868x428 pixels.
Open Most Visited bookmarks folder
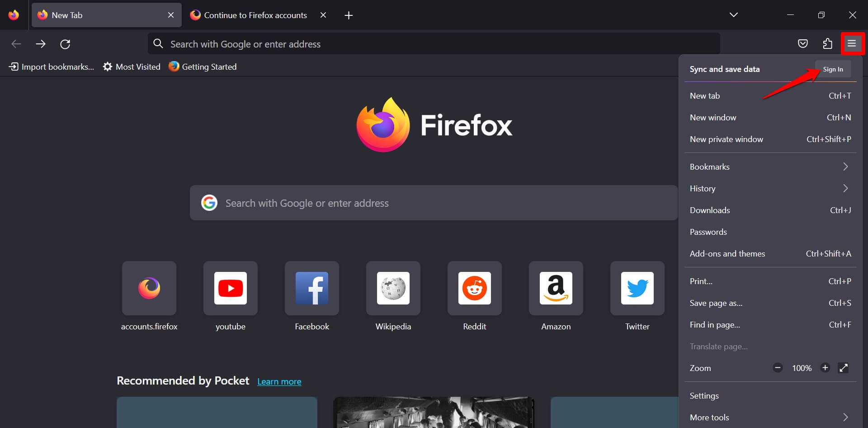(132, 67)
